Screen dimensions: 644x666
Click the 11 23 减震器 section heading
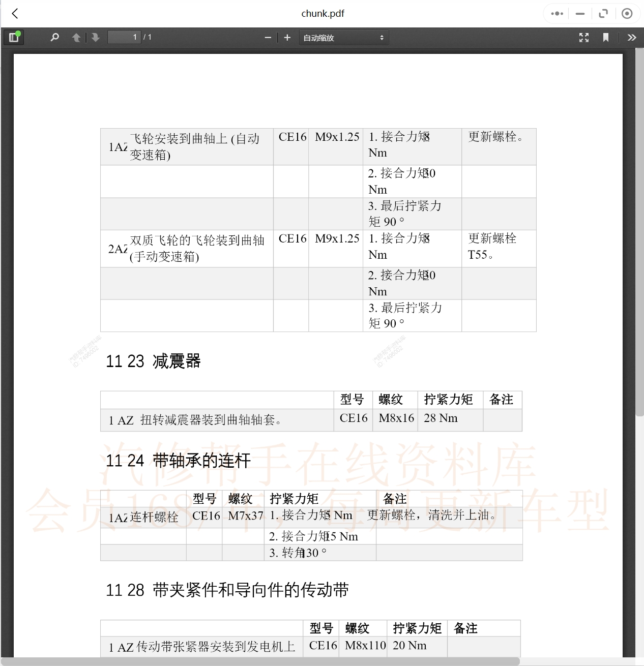point(154,361)
